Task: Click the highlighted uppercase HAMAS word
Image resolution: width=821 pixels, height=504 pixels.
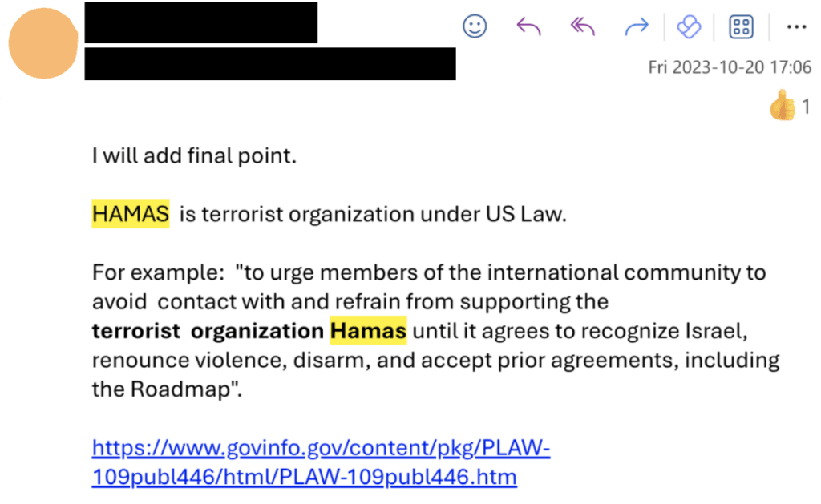Action: click(x=131, y=213)
